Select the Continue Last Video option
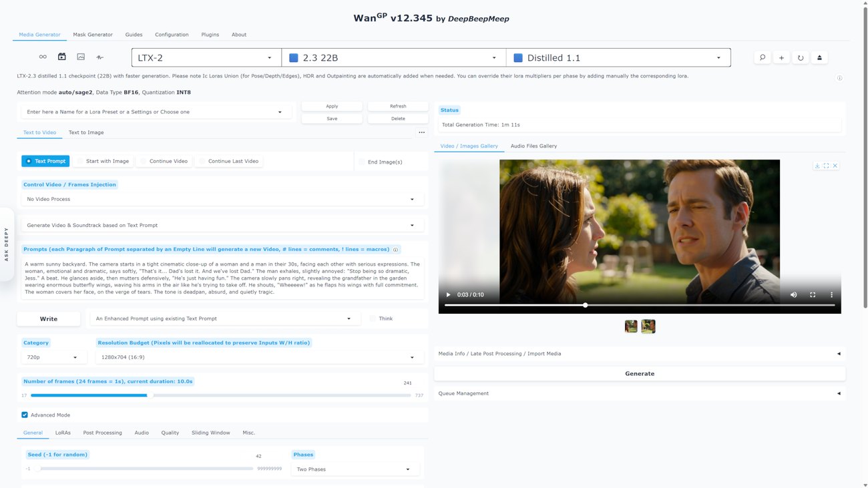The height and width of the screenshot is (488, 868). 228,161
